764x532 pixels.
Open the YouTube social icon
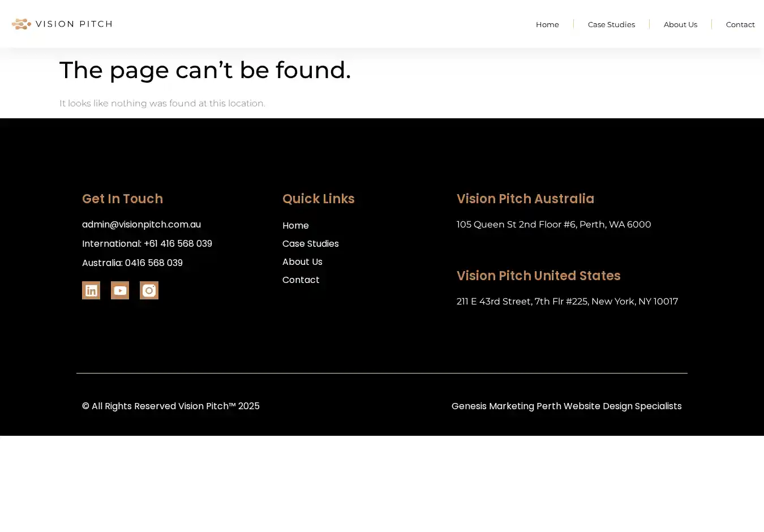[x=120, y=290]
